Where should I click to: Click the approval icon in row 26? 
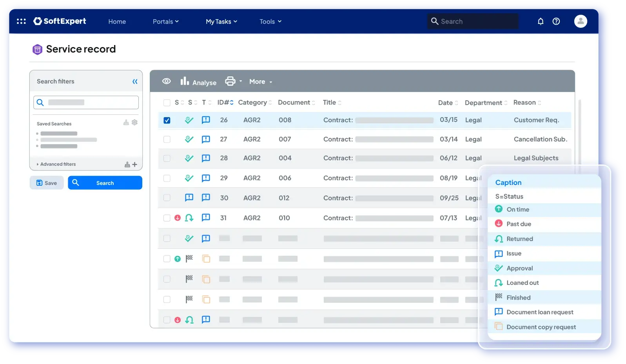click(189, 120)
